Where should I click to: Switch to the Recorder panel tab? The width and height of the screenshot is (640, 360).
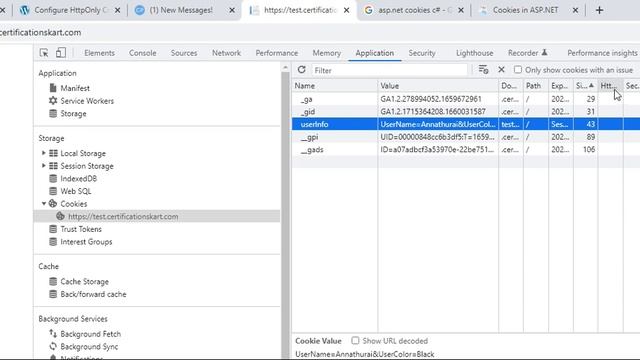pos(527,53)
